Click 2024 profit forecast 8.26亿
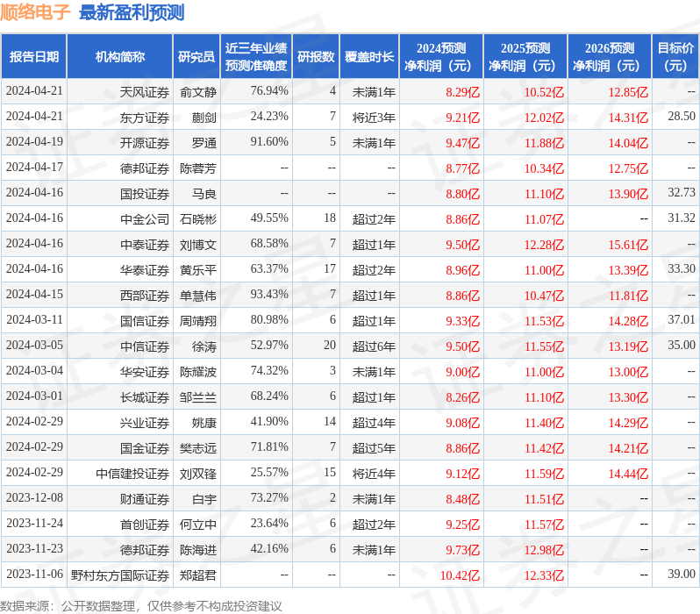 (x=463, y=398)
